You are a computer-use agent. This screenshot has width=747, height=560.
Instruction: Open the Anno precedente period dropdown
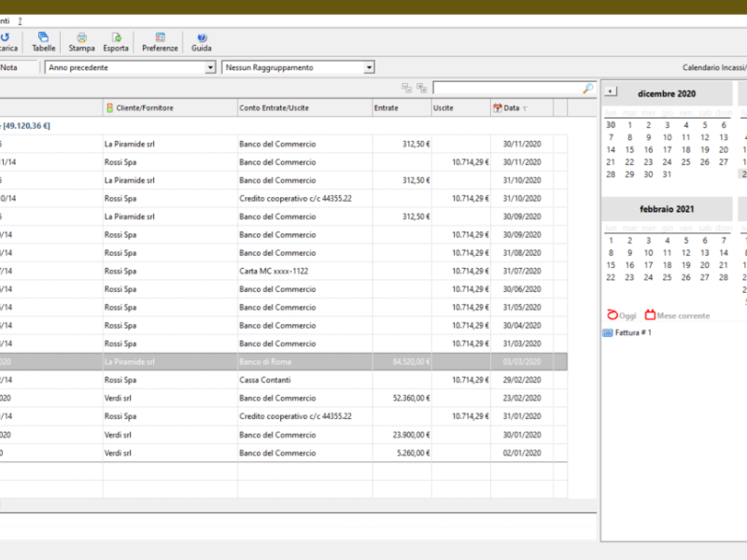click(210, 67)
